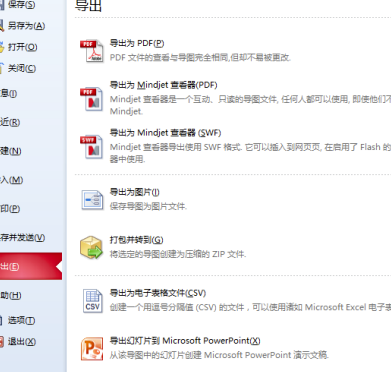Click the description 保存导图为图片文件
391x372 pixels.
click(148, 207)
